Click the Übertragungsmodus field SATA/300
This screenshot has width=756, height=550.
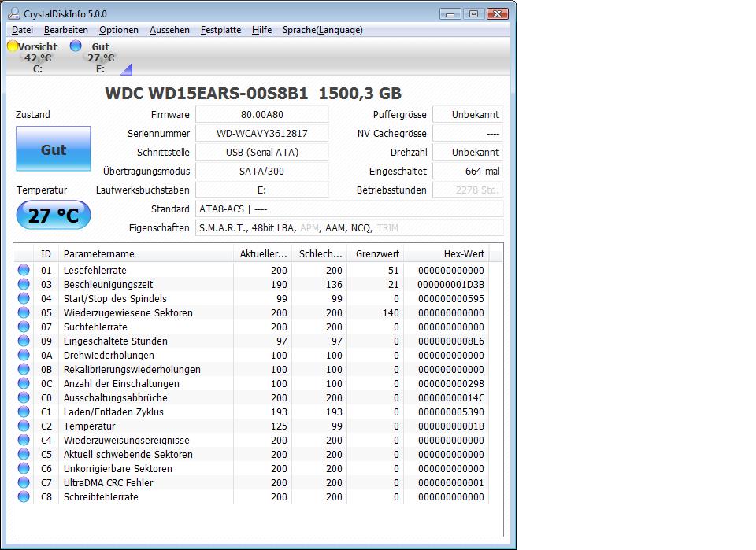(261, 171)
